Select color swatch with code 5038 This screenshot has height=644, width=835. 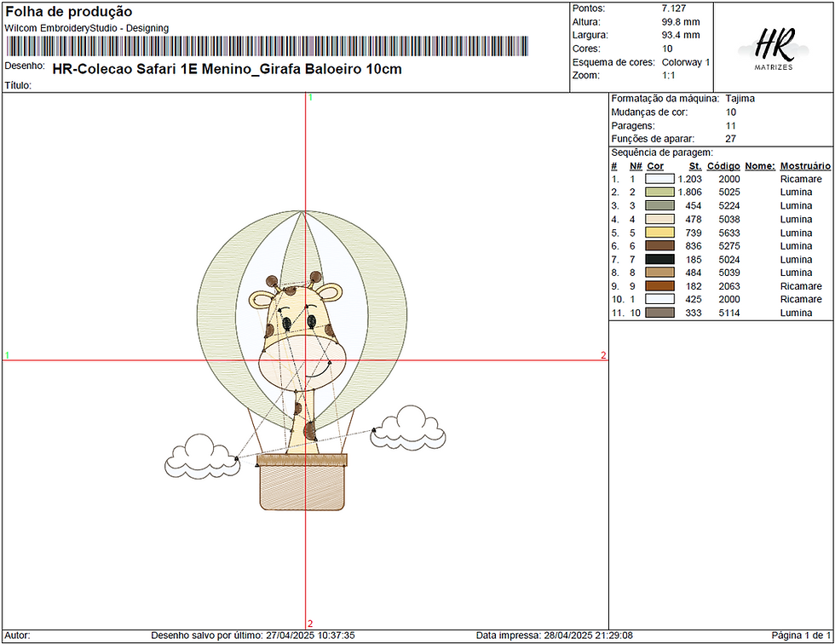(x=659, y=219)
